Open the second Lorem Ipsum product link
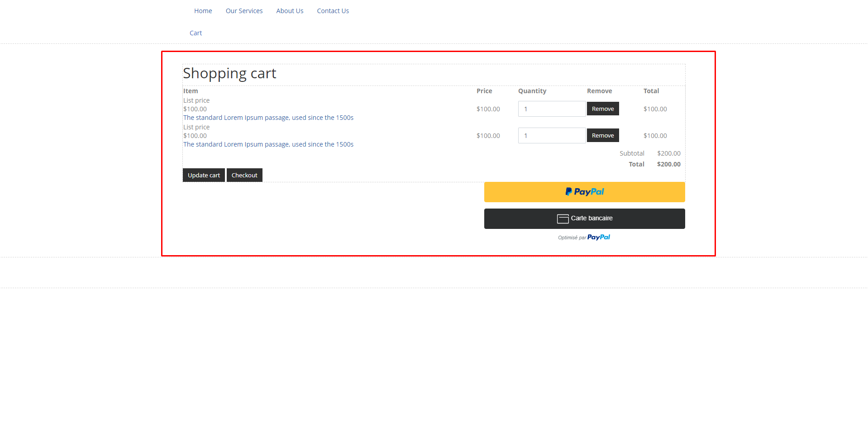The width and height of the screenshot is (868, 437). pos(268,144)
